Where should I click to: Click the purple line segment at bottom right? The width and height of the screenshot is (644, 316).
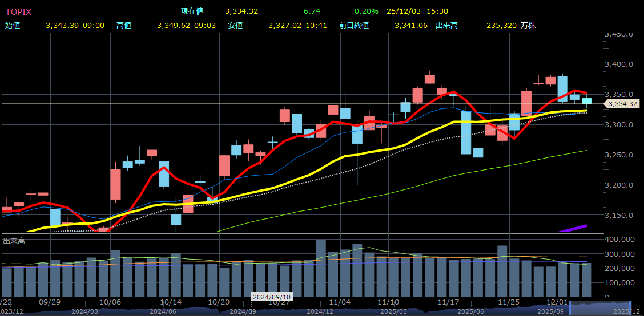click(573, 229)
